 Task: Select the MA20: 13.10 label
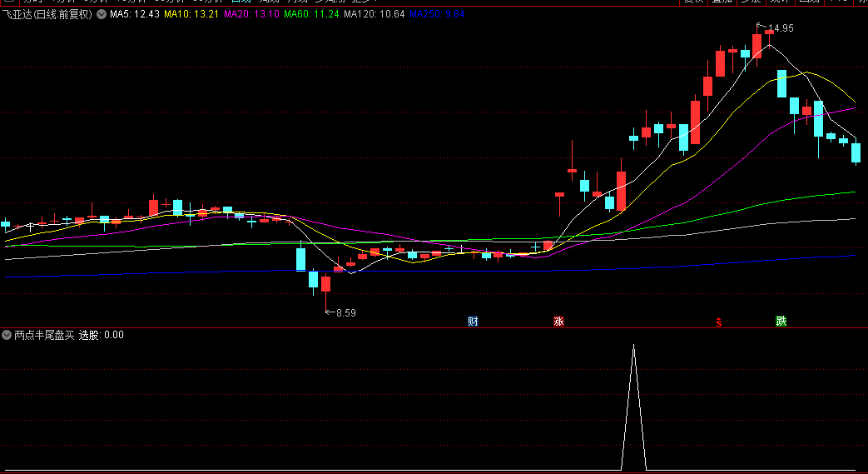(x=251, y=14)
